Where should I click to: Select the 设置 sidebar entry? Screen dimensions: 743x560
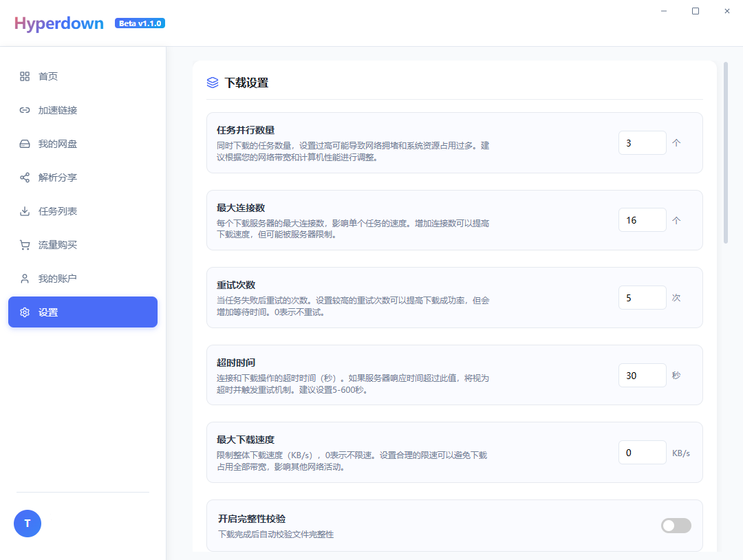tap(83, 312)
